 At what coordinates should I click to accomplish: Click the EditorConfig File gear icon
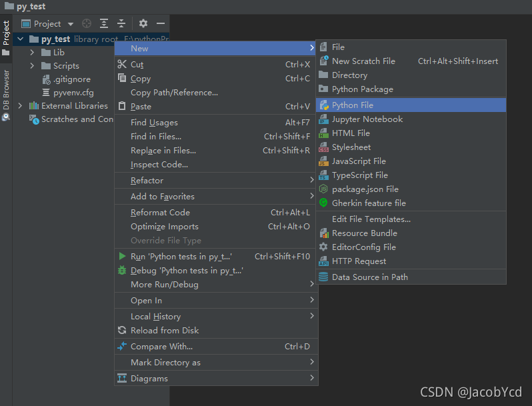coord(324,247)
